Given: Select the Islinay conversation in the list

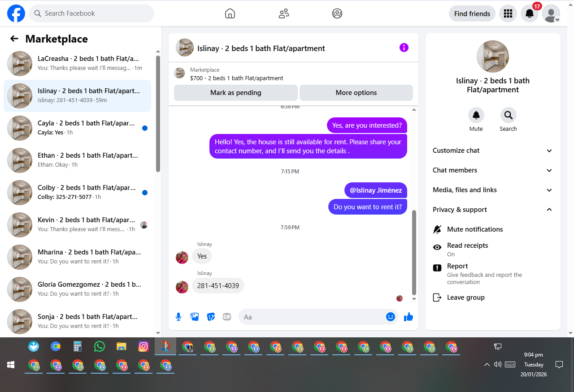Looking at the screenshot, I should (77, 95).
